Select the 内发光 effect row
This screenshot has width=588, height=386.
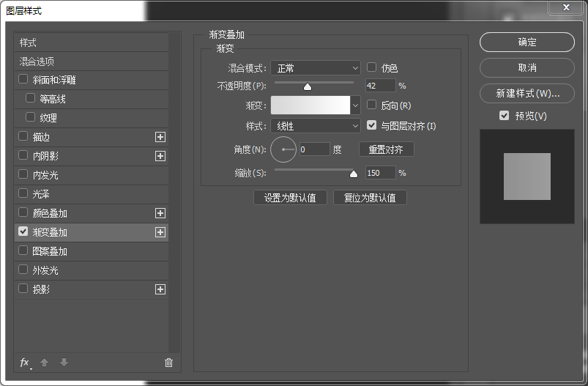click(x=91, y=175)
